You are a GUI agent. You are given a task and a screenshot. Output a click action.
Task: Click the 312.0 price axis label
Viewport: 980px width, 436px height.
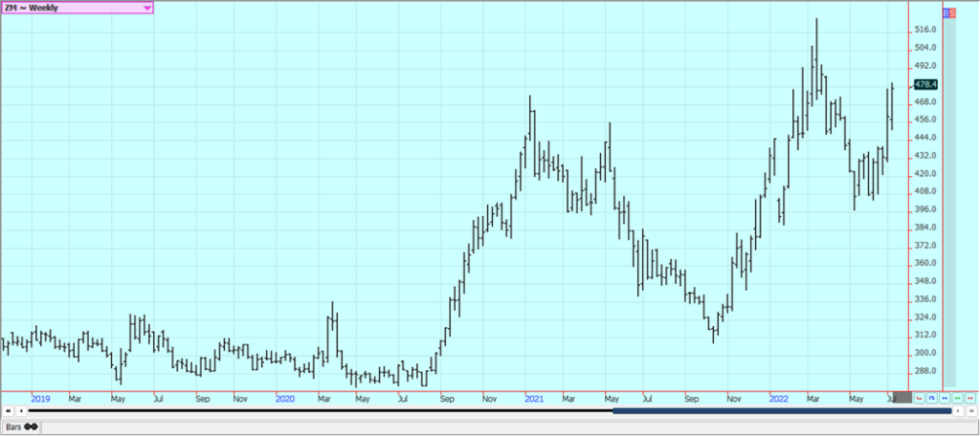point(924,335)
